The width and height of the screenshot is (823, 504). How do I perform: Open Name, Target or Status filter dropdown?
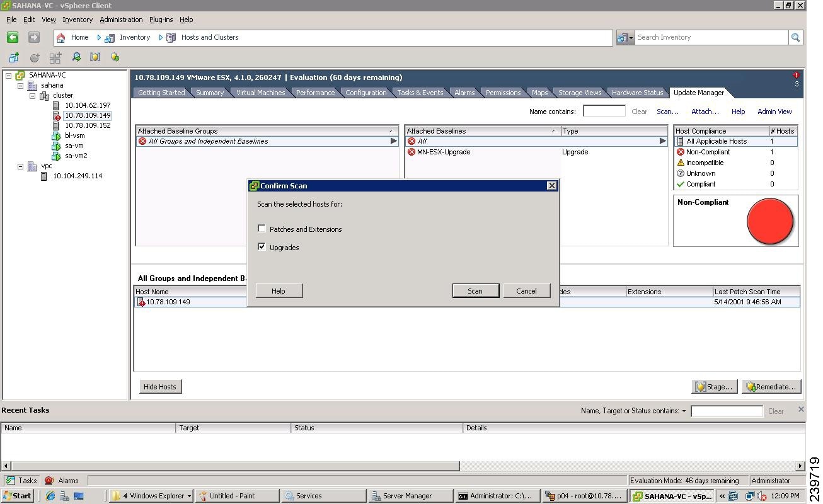click(x=684, y=411)
